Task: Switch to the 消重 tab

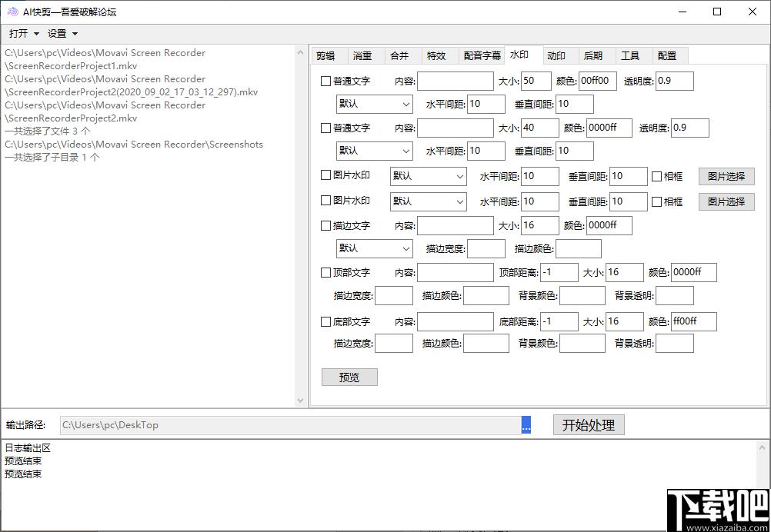Action: 366,55
